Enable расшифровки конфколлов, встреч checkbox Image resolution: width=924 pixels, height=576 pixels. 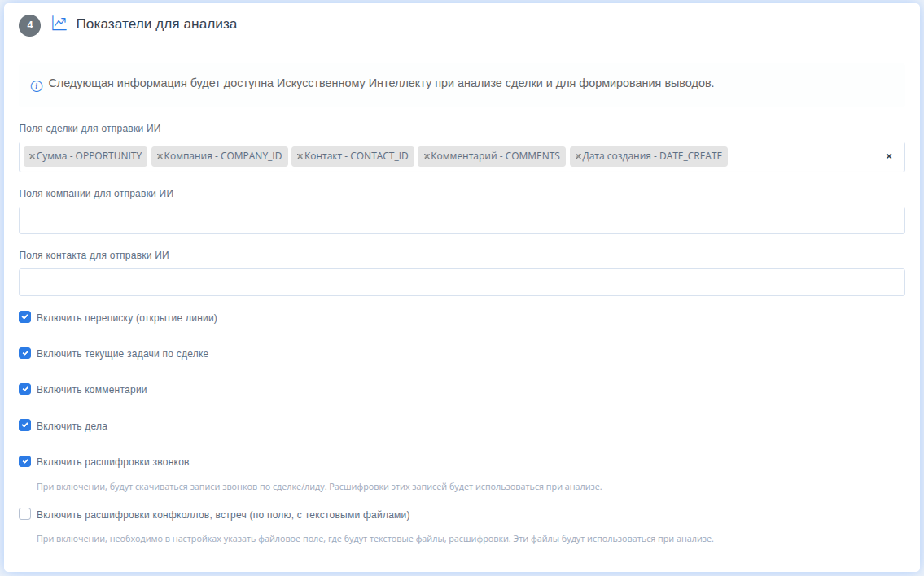[x=25, y=514]
